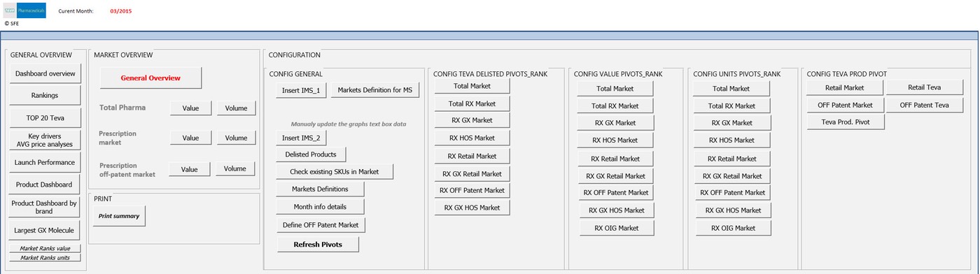Screen dimensions: 980x274
Task: Open Markets Definition for MS
Action: point(374,90)
